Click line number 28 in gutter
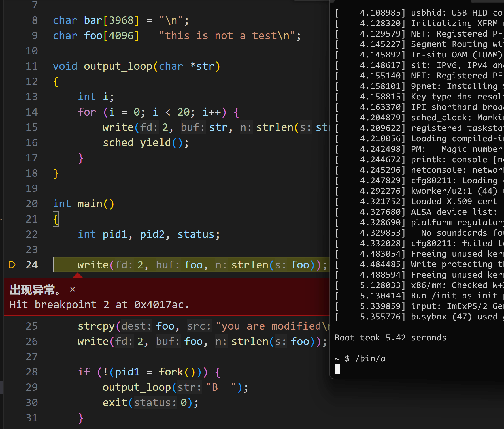Image resolution: width=504 pixels, height=429 pixels. tap(32, 372)
